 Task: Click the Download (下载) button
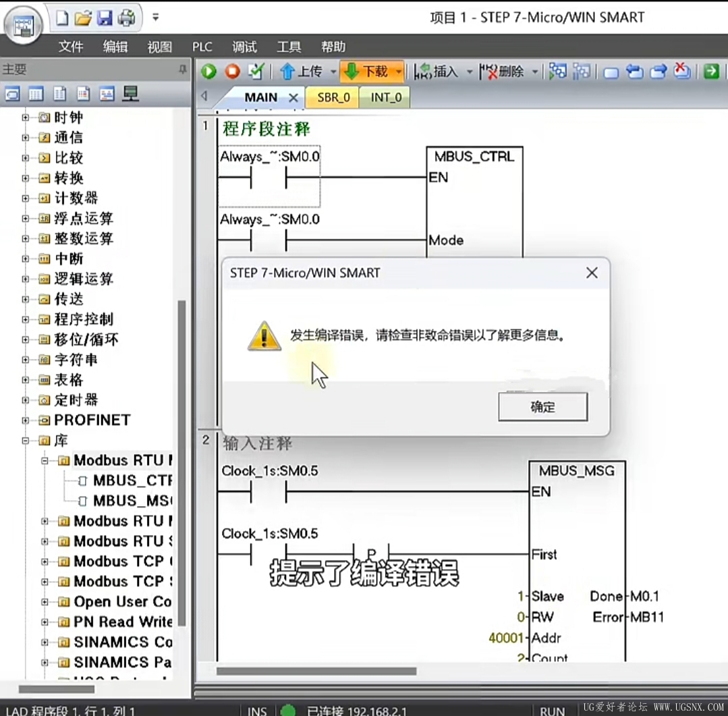coord(367,72)
